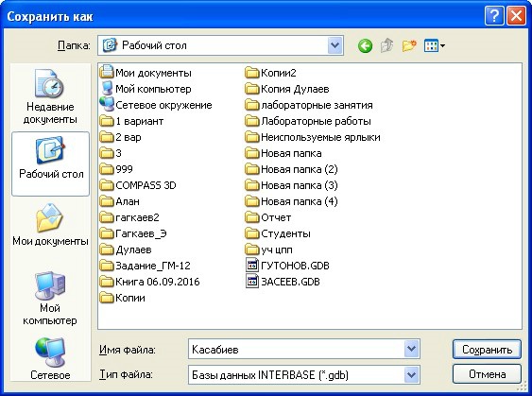Select the Лабораторные работы folder
The image size is (532, 396).
pos(308,121)
